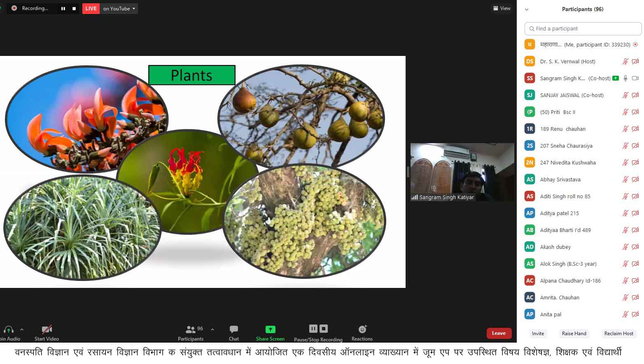This screenshot has width=644, height=364.
Task: Click the Raise Hand button
Action: (x=574, y=334)
